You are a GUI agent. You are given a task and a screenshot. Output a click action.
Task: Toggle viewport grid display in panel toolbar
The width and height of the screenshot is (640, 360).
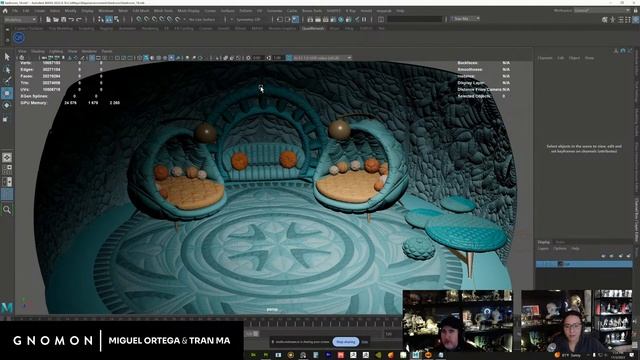(92, 58)
